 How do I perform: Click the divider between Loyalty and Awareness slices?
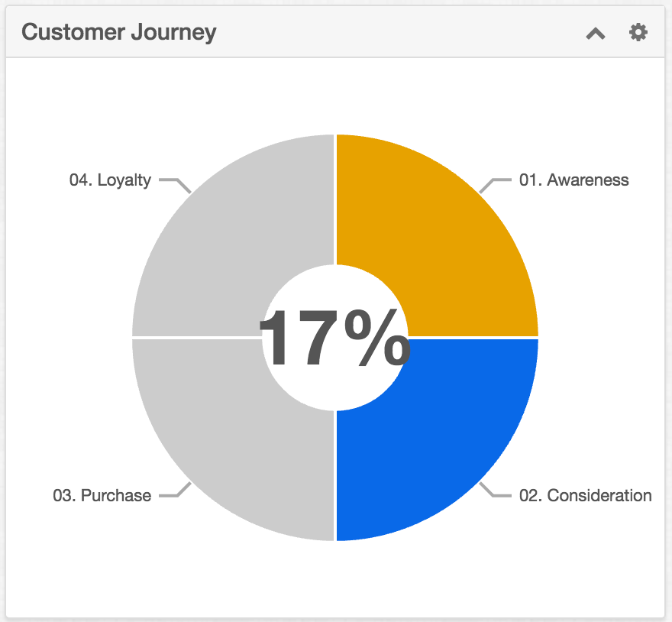tap(335, 199)
